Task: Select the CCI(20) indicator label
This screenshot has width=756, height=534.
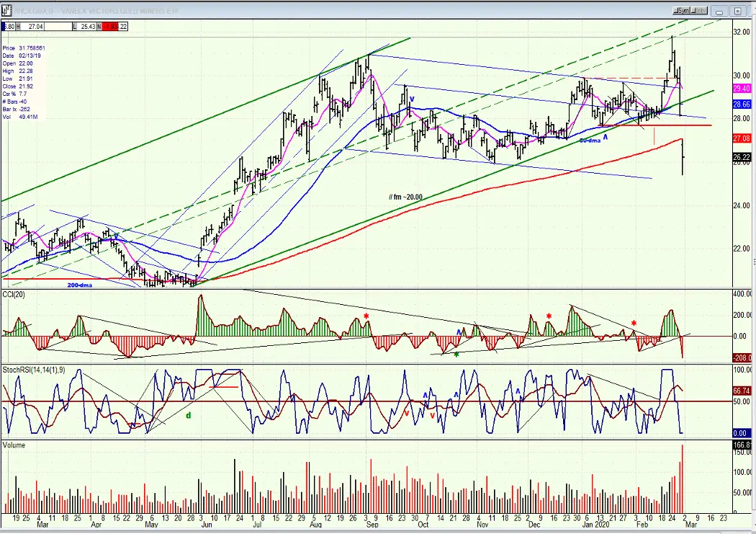Action: coord(14,294)
